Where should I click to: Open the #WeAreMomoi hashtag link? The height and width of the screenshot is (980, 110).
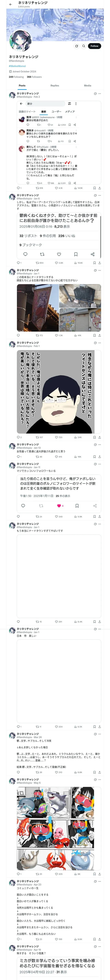(17, 66)
